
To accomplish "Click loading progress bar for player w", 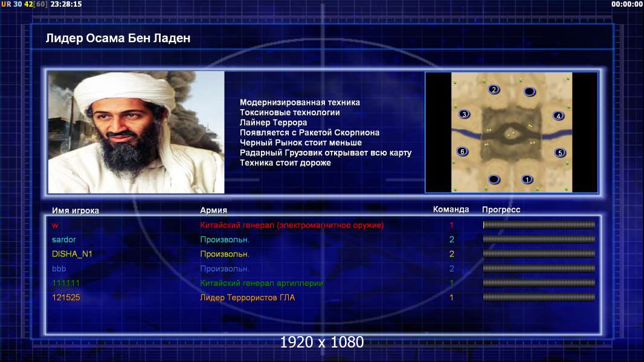I will [x=539, y=224].
